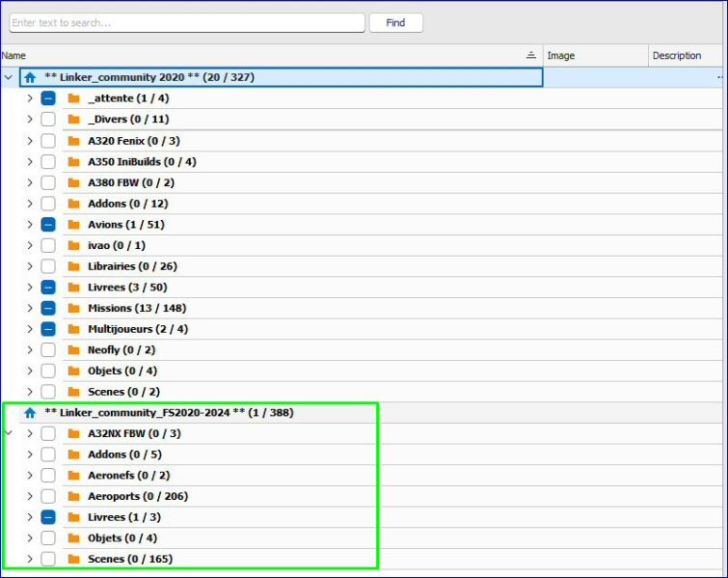The width and height of the screenshot is (728, 578).
Task: Expand the Aeronefs folder
Action: click(30, 476)
